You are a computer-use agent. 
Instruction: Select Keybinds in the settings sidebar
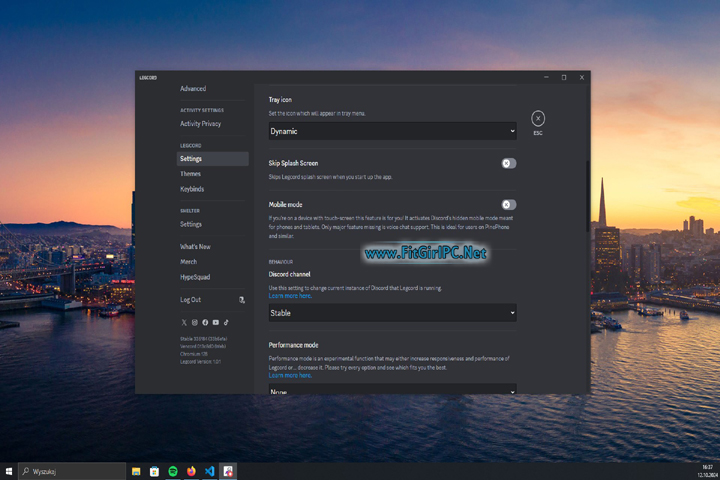(x=192, y=189)
